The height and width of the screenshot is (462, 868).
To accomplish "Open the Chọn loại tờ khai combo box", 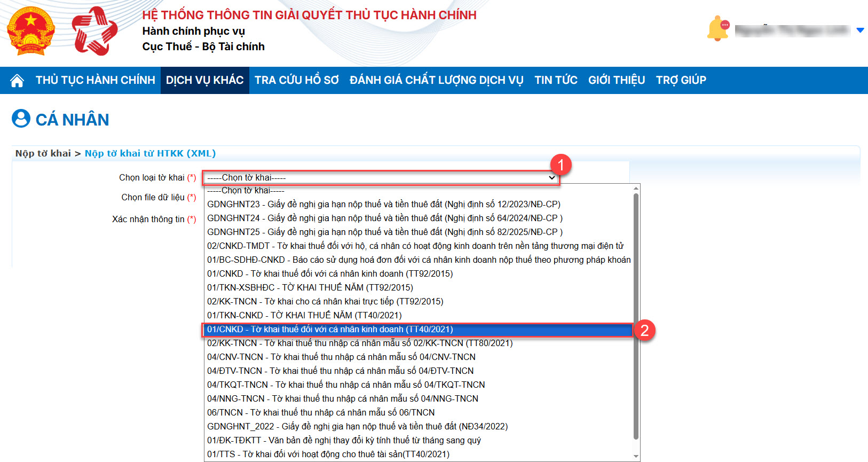I will [x=381, y=178].
